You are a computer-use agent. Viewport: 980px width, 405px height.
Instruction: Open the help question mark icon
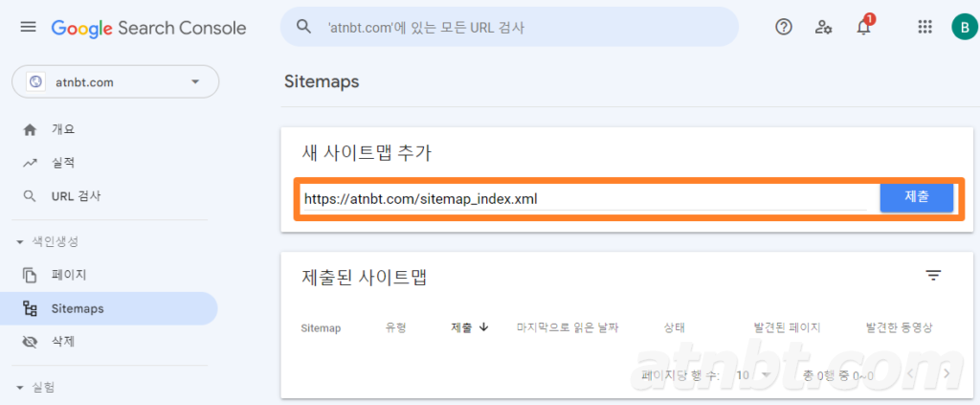(783, 27)
